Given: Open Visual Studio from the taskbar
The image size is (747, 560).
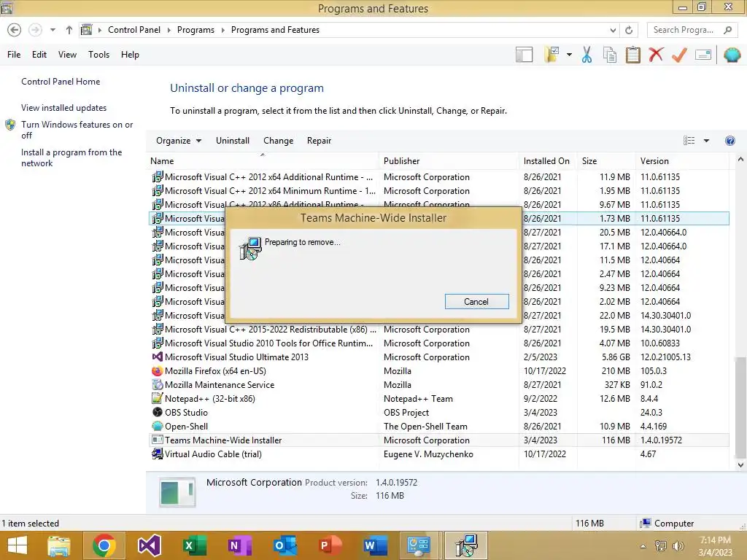Looking at the screenshot, I should point(149,545).
